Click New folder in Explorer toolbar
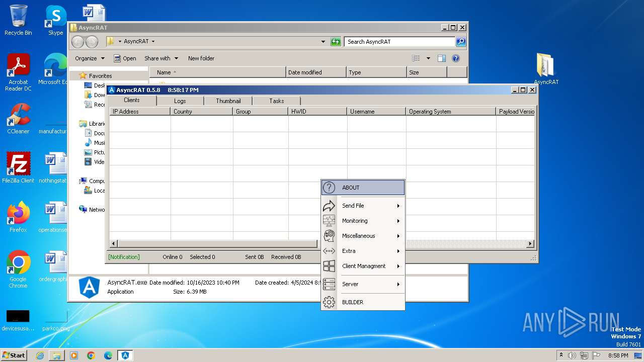This screenshot has height=362, width=644. pos(201,58)
